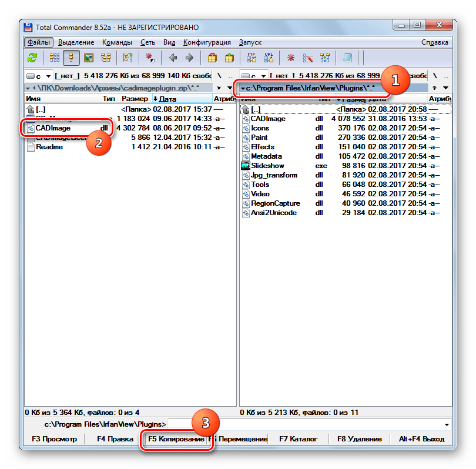Open left panel directory history arrow
The width and height of the screenshot is (476, 469).
click(230, 88)
